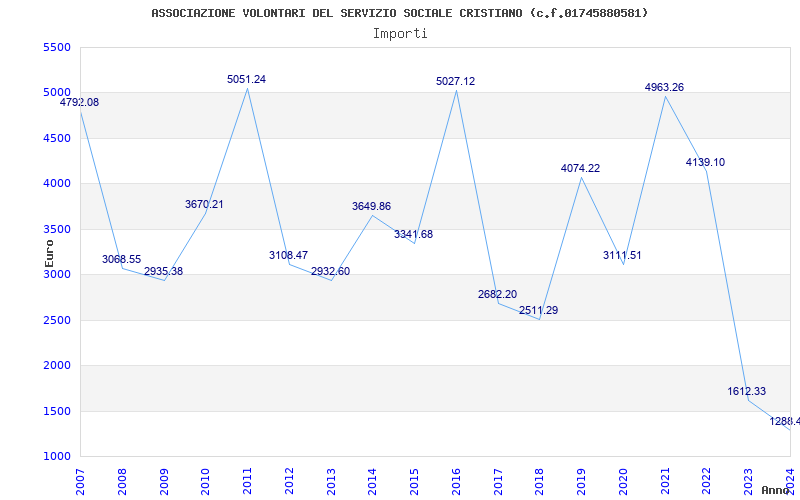Select the 5051.24 data label

[x=246, y=79]
